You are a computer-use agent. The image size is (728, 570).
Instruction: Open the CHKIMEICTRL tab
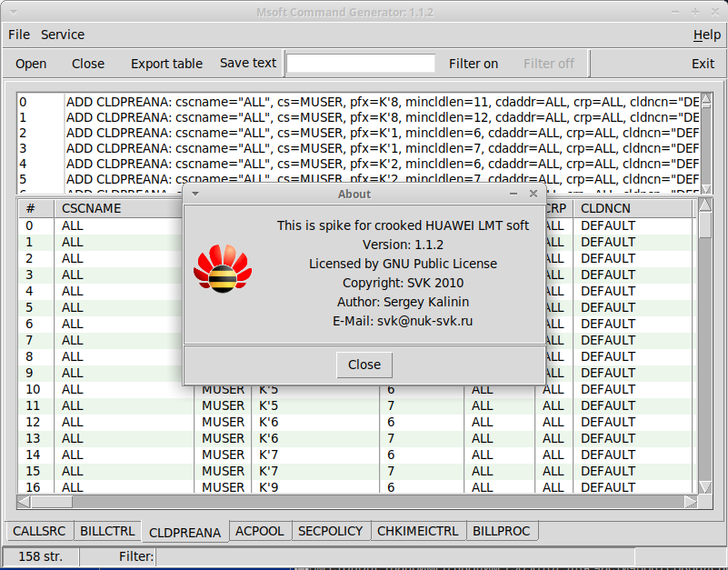(x=418, y=531)
